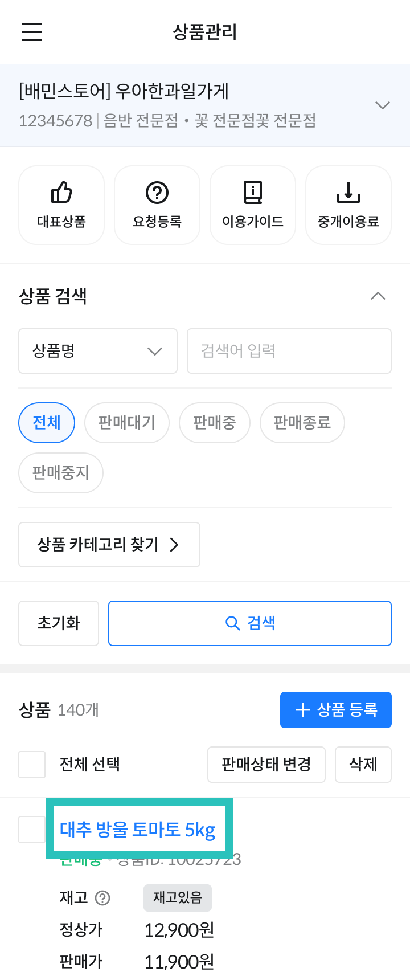Click the plus icon on 상품 등록
This screenshot has height=980, width=410.
click(x=303, y=710)
